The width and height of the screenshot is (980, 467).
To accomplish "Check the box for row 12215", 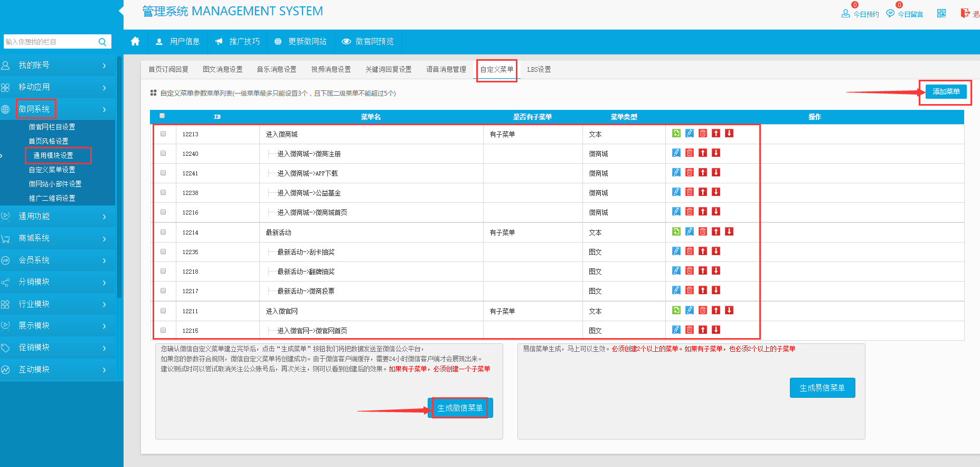I will pyautogui.click(x=163, y=330).
